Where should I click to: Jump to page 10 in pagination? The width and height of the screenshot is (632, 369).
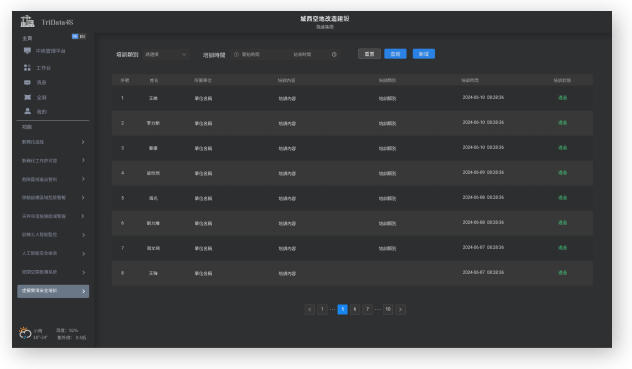(x=388, y=309)
